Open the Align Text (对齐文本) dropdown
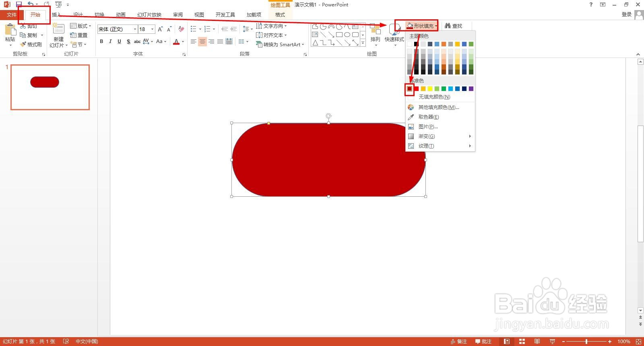The image size is (644, 346). click(x=271, y=35)
